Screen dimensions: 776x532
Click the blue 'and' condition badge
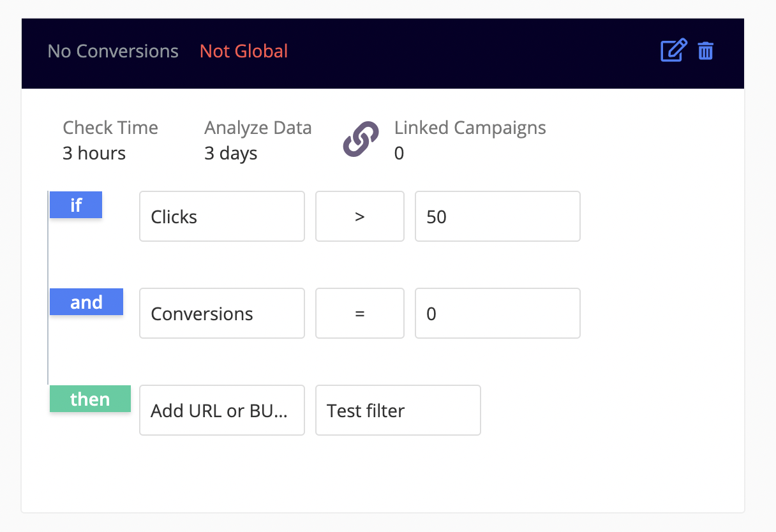point(86,302)
